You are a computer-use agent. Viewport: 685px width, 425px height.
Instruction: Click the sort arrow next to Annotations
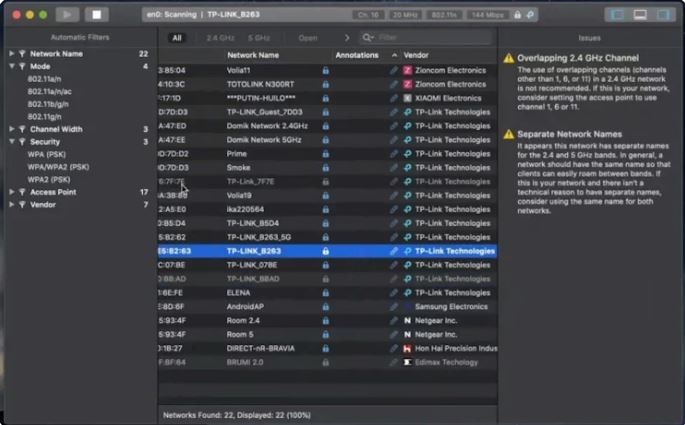(394, 55)
